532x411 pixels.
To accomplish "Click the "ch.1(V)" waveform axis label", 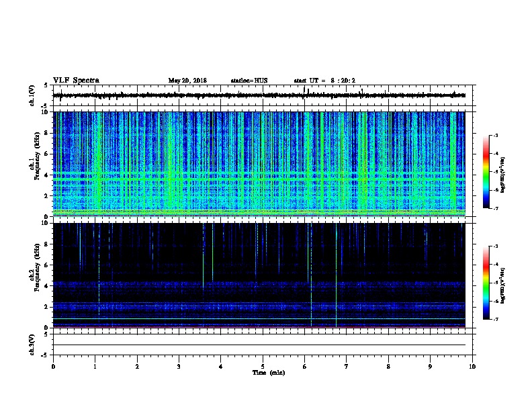I will pos(32,95).
